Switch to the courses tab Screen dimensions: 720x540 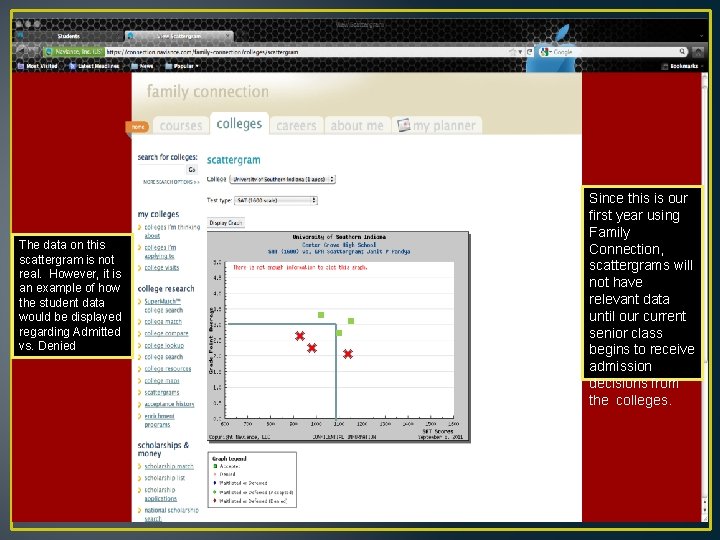point(181,125)
